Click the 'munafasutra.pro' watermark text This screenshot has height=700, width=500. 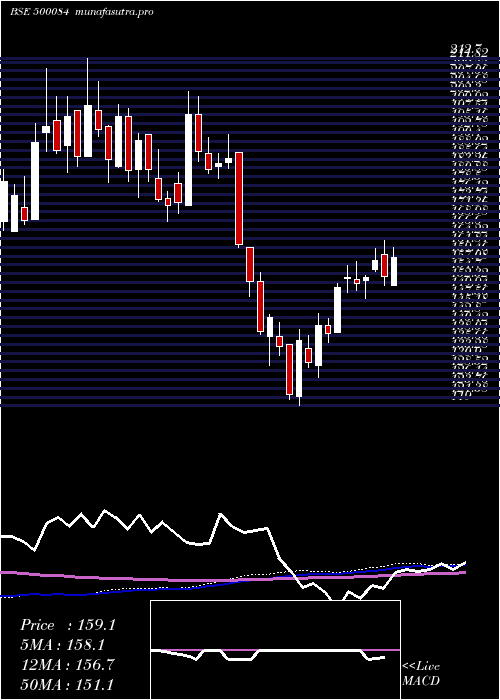pyautogui.click(x=115, y=12)
